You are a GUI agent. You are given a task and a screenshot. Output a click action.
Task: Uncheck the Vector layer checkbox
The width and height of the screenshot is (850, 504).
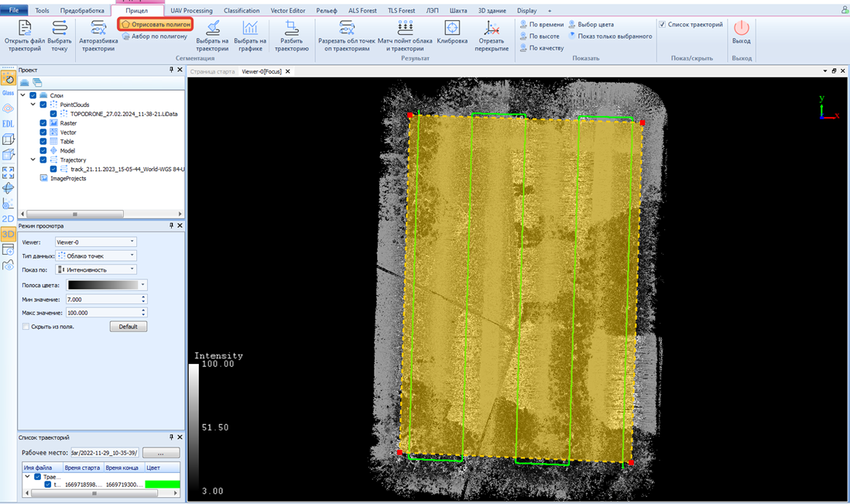point(43,132)
